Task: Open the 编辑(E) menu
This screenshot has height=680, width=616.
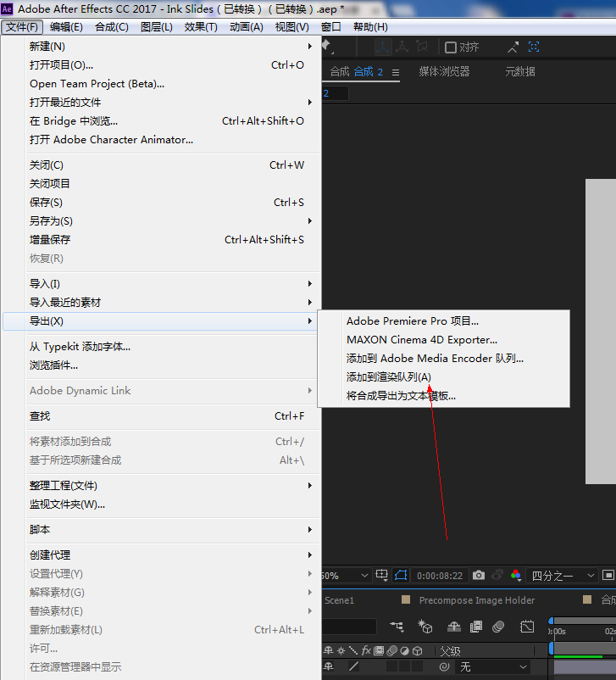Action: (66, 27)
